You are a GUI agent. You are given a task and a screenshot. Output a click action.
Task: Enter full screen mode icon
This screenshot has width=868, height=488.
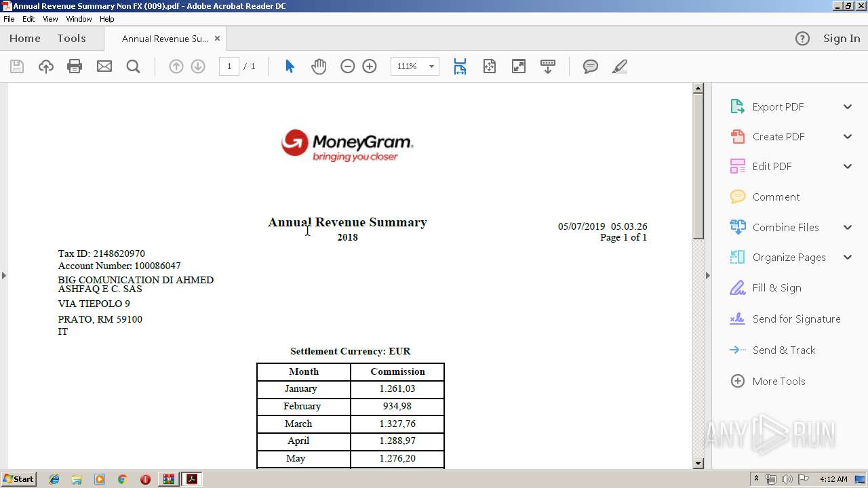[519, 66]
